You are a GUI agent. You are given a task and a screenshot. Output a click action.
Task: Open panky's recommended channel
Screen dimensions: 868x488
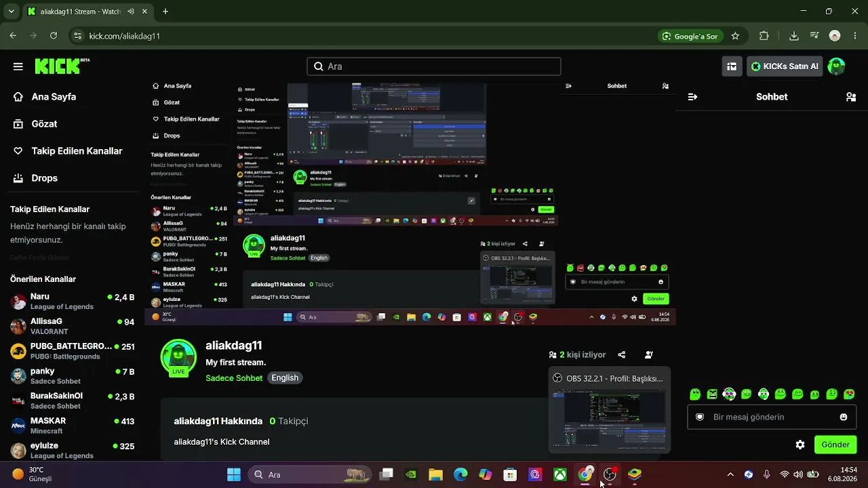[72, 376]
